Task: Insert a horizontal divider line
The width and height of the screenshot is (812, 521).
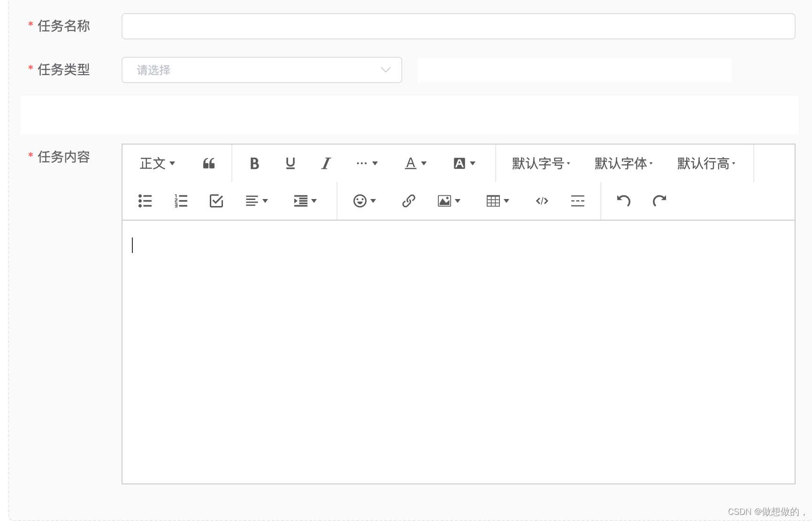Action: [578, 201]
